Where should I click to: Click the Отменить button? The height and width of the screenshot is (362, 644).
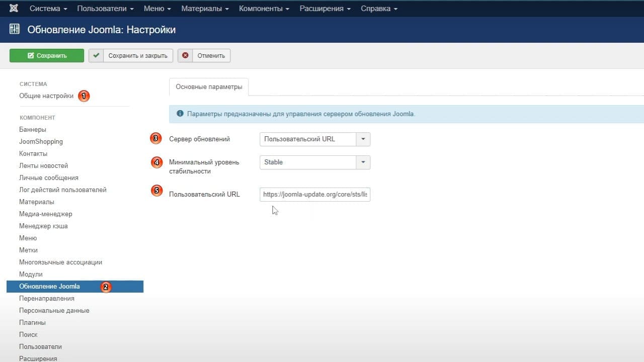coord(204,55)
